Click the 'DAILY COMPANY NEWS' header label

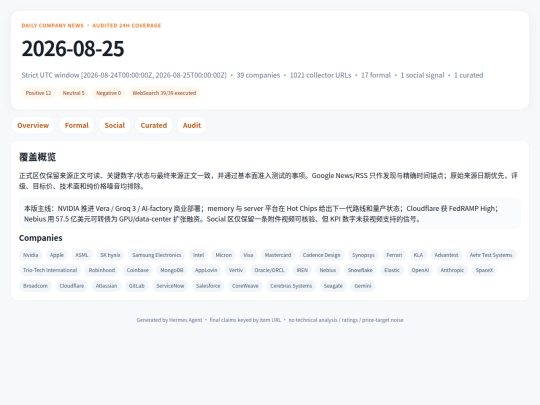click(x=53, y=25)
